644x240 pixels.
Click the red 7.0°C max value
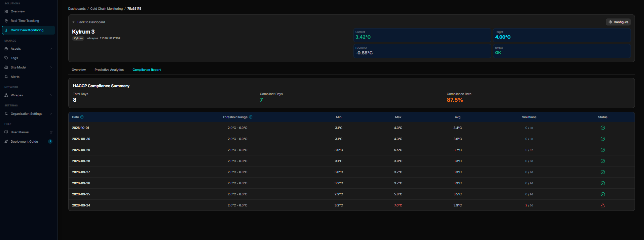398,205
